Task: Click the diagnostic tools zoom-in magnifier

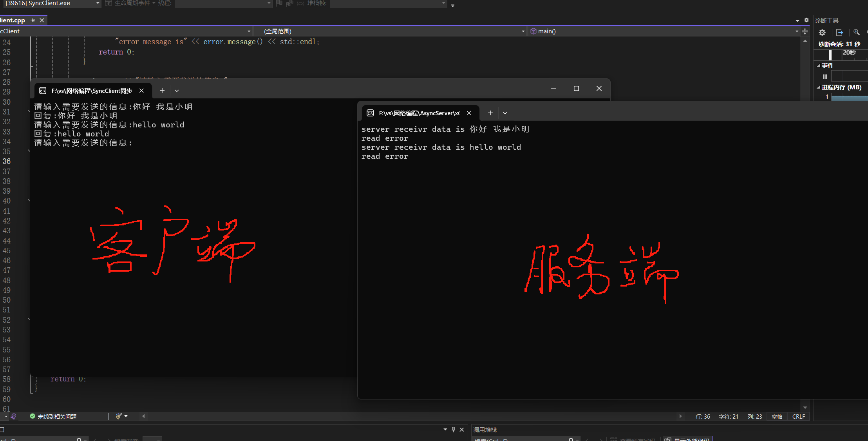Action: point(857,33)
